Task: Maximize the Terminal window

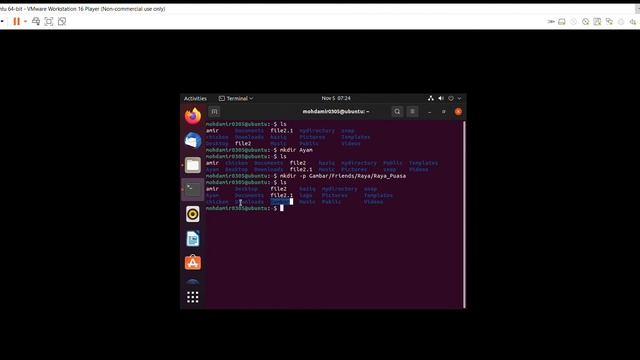Action: pos(444,111)
